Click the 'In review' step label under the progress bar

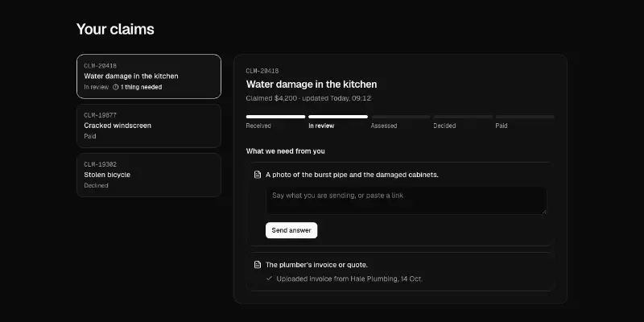click(321, 126)
